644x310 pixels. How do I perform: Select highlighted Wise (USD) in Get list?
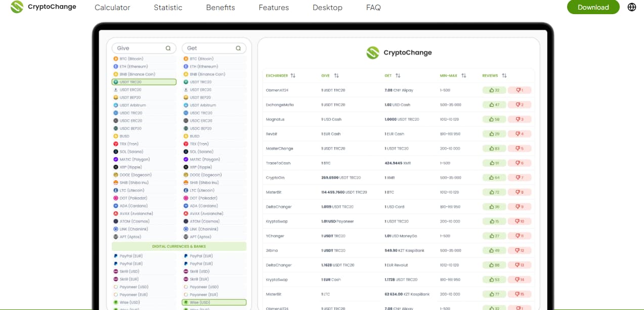(x=214, y=302)
